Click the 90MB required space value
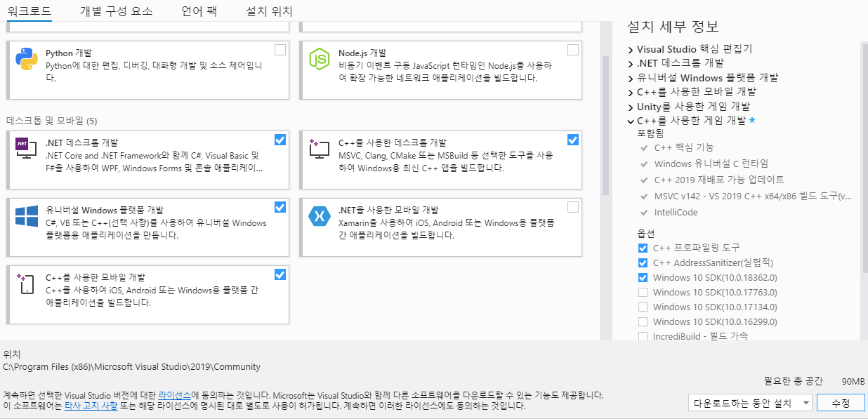Viewport: 868px width, 419px height. point(853,381)
